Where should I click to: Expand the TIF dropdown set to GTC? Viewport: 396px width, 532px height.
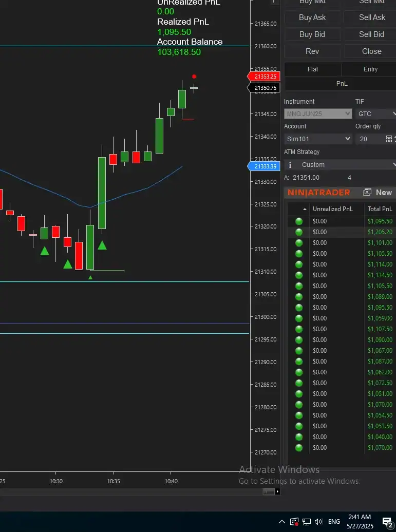376,114
